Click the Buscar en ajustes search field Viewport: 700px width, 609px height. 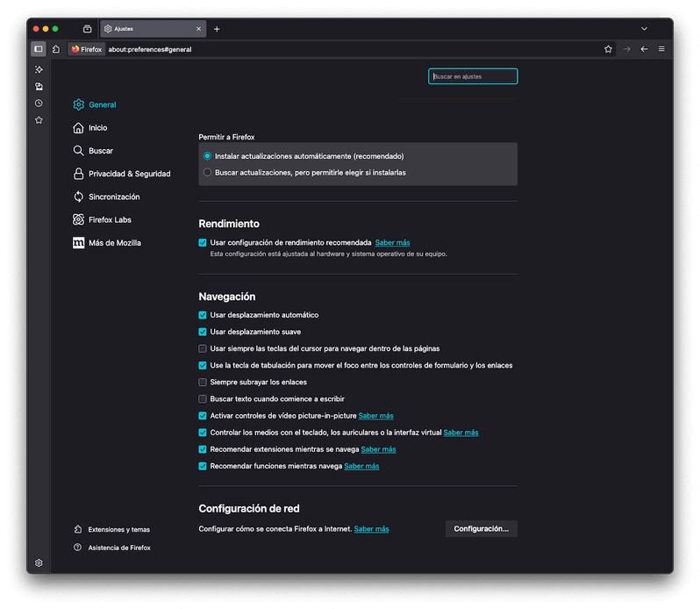pos(473,76)
